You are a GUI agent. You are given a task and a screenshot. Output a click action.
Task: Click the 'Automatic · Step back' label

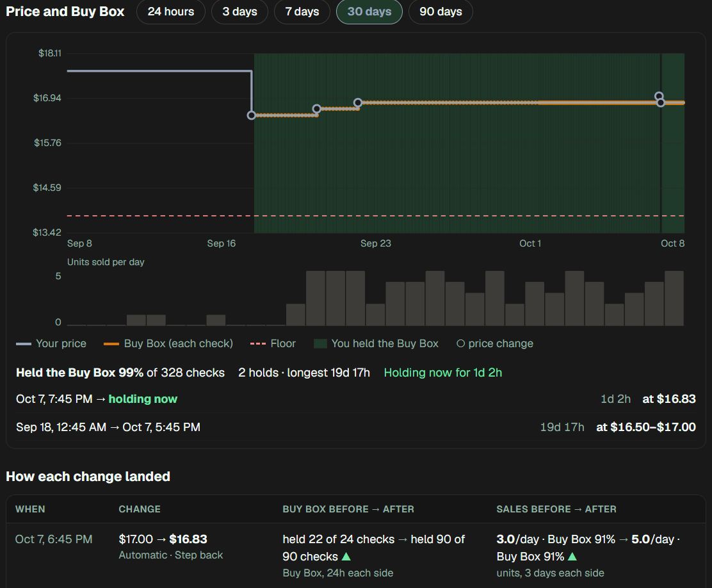pos(171,555)
